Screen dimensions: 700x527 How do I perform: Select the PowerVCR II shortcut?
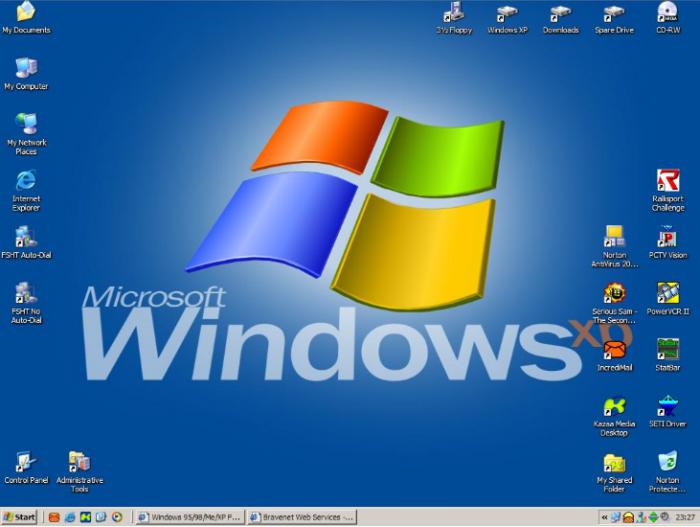(x=668, y=299)
